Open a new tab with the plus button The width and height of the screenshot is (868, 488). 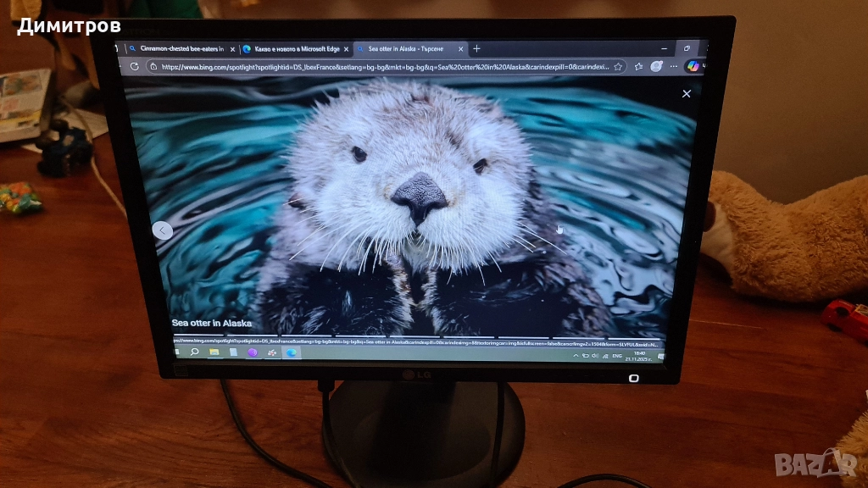[475, 48]
